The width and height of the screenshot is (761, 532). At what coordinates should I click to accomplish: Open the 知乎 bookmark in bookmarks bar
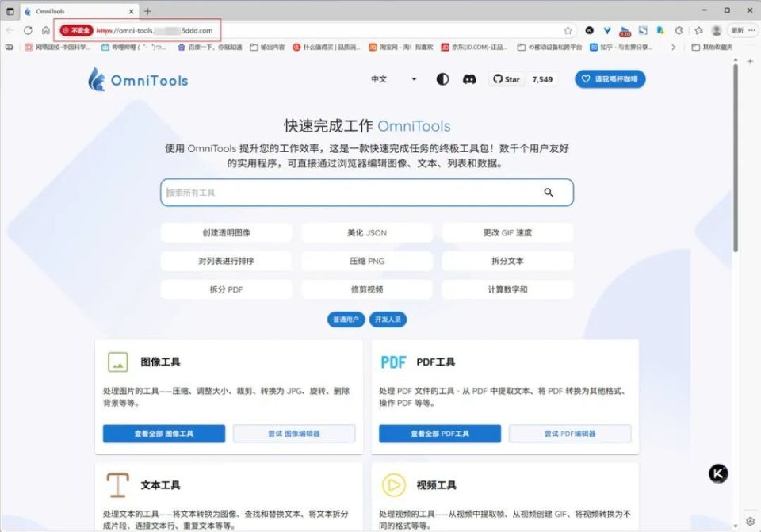pos(622,47)
